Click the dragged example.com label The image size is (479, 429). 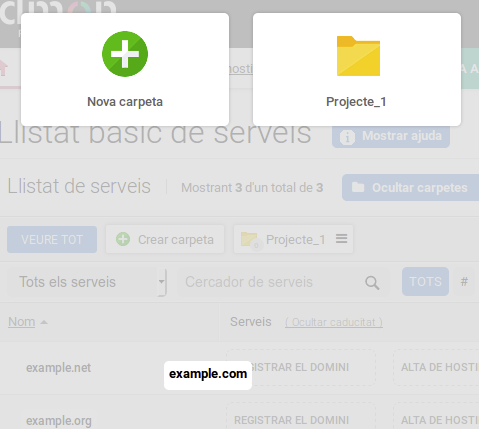(208, 375)
